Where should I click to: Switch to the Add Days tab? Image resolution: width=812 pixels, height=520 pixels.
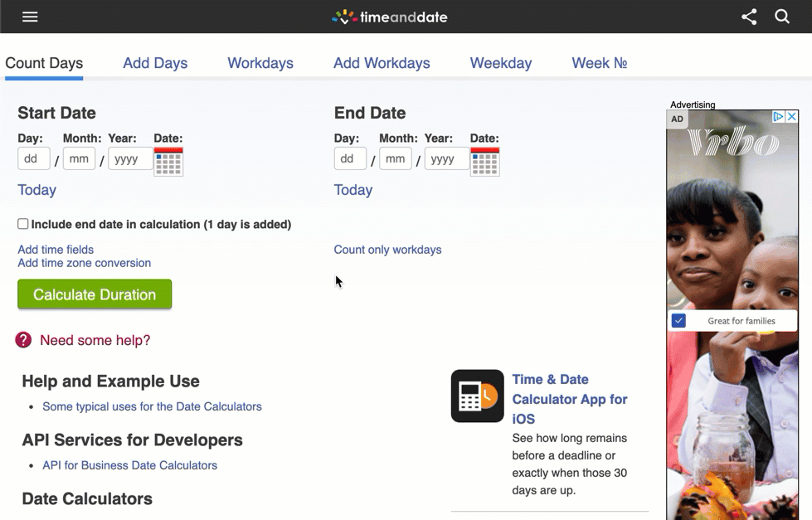pos(154,63)
